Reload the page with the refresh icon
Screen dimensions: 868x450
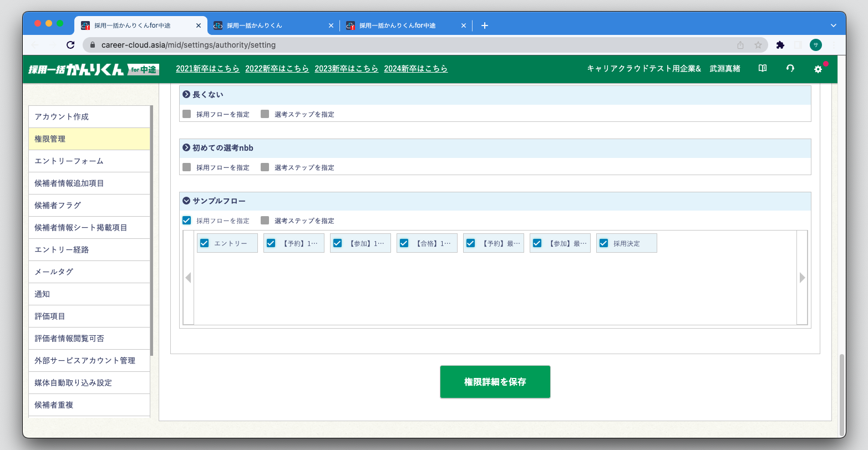[70, 45]
